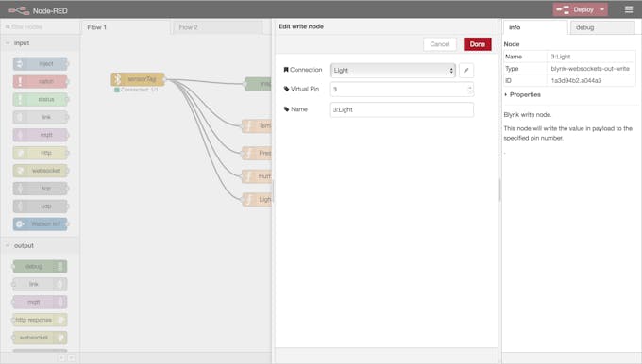Select the status node in palette
The image size is (642, 364).
[x=40, y=99]
